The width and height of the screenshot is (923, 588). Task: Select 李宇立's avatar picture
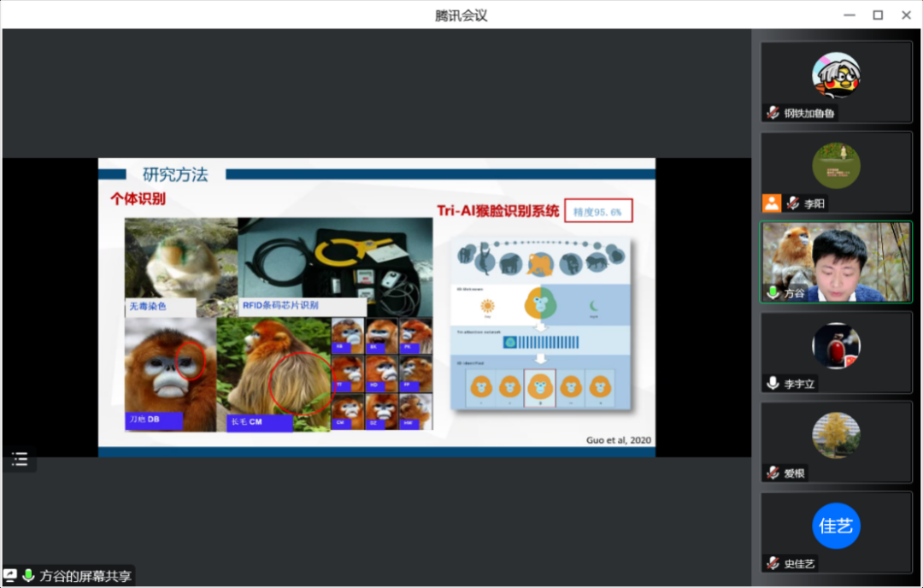[x=836, y=345]
